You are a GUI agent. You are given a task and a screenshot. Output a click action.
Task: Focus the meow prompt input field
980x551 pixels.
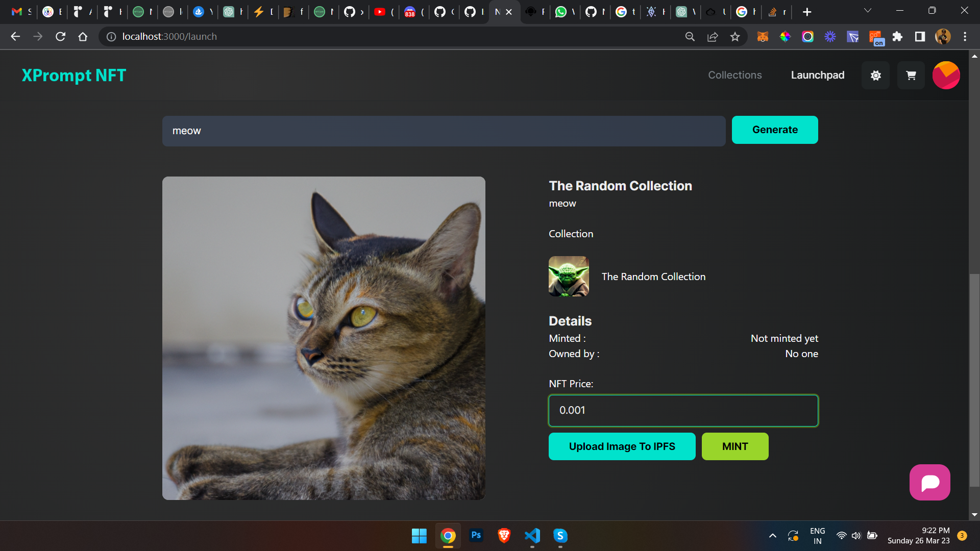(x=443, y=131)
